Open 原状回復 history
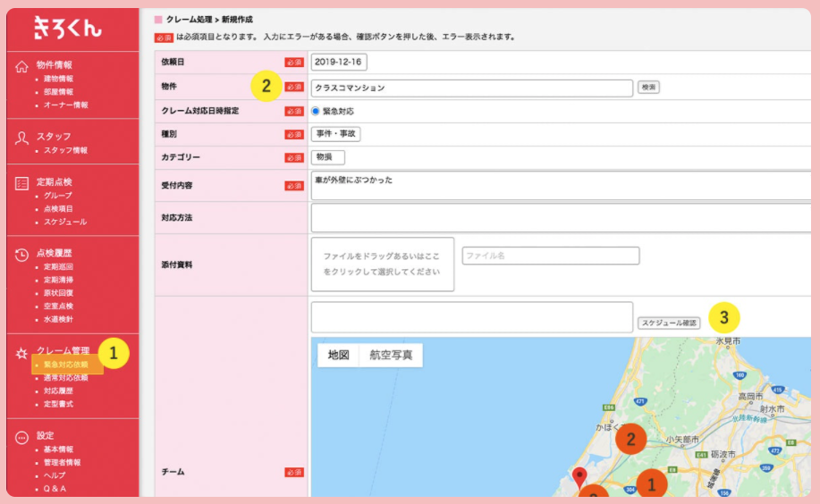The image size is (820, 504). pos(59,293)
